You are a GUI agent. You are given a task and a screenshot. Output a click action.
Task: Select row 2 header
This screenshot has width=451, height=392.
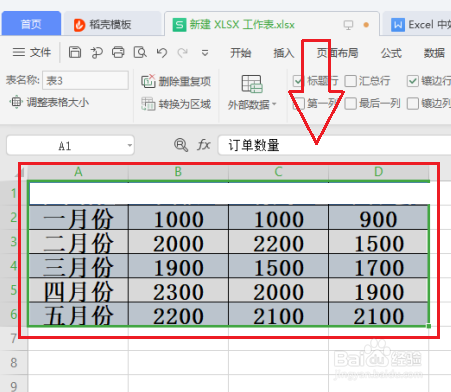click(14, 217)
